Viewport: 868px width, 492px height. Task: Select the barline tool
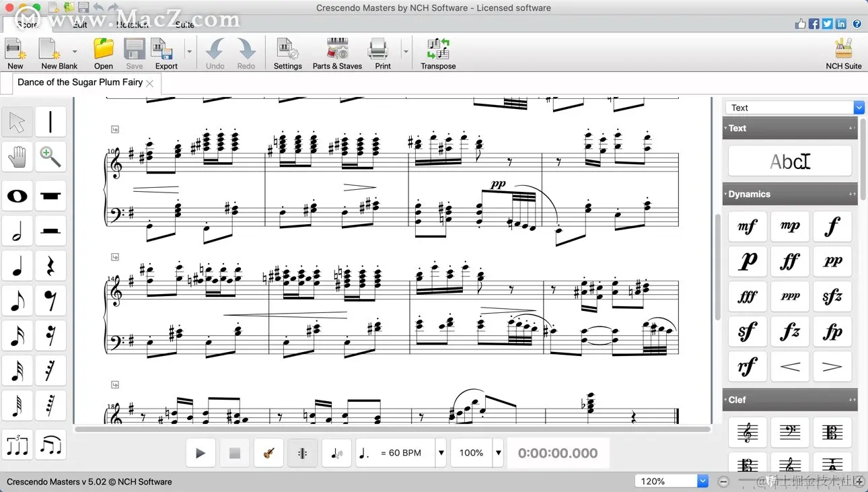tap(50, 122)
